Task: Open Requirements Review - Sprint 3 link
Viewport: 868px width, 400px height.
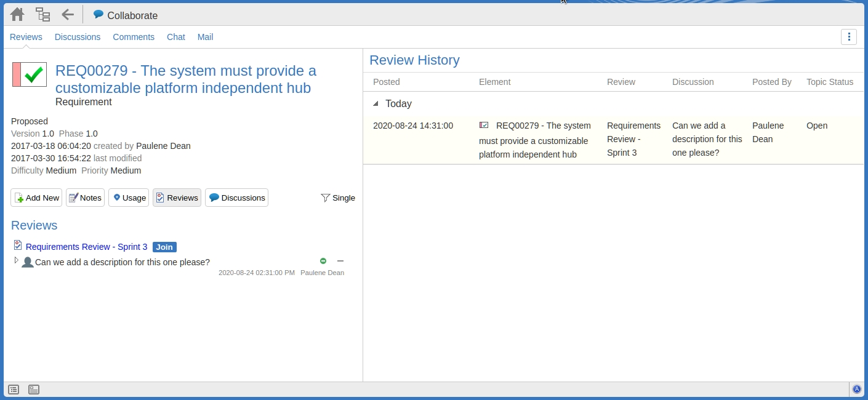Action: pos(86,247)
